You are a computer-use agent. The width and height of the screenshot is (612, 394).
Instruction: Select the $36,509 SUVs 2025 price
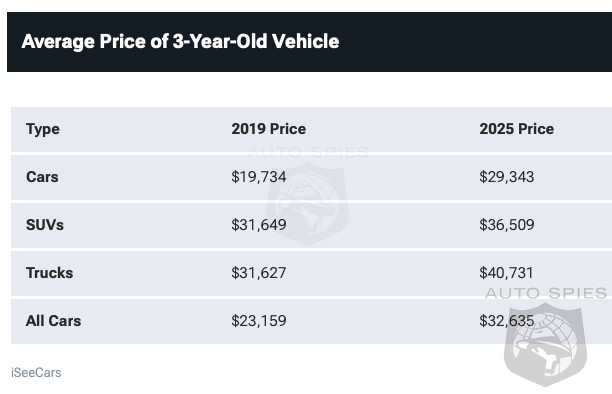[507, 225]
